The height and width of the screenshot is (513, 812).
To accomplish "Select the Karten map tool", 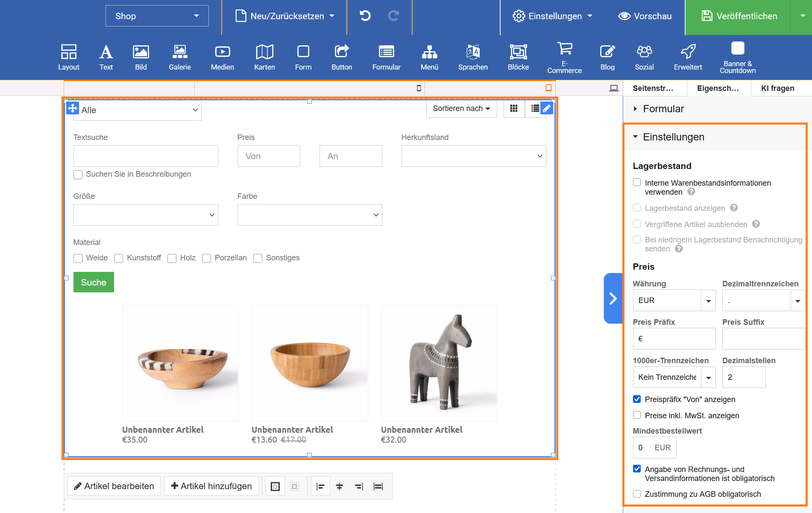I will pyautogui.click(x=264, y=57).
